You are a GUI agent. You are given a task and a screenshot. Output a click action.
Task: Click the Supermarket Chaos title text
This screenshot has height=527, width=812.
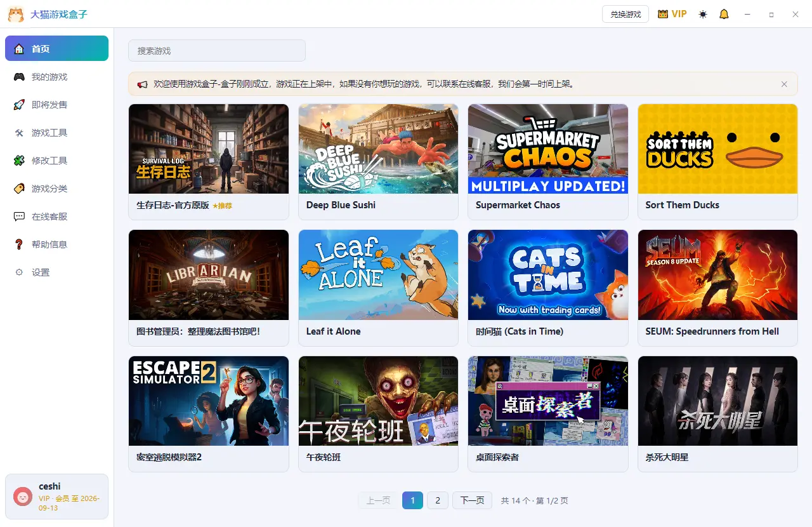tap(518, 205)
